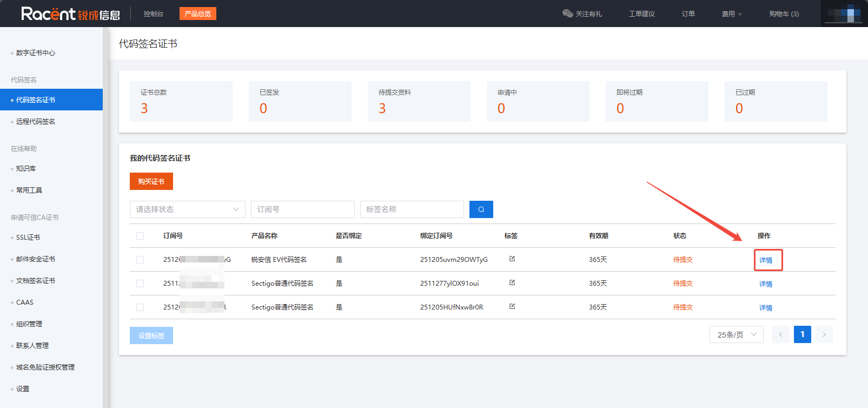Switch to the 产品总览 tab
The width and height of the screenshot is (868, 408).
click(197, 14)
